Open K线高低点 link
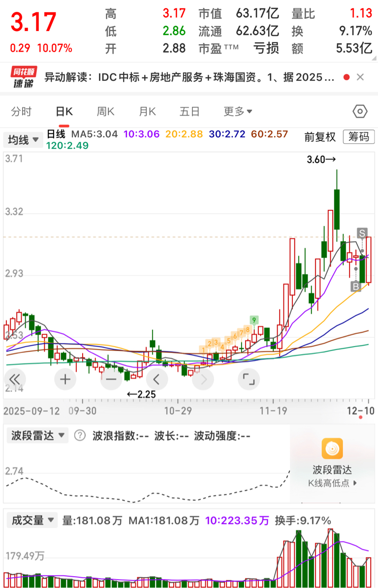The image size is (378, 588). click(333, 483)
